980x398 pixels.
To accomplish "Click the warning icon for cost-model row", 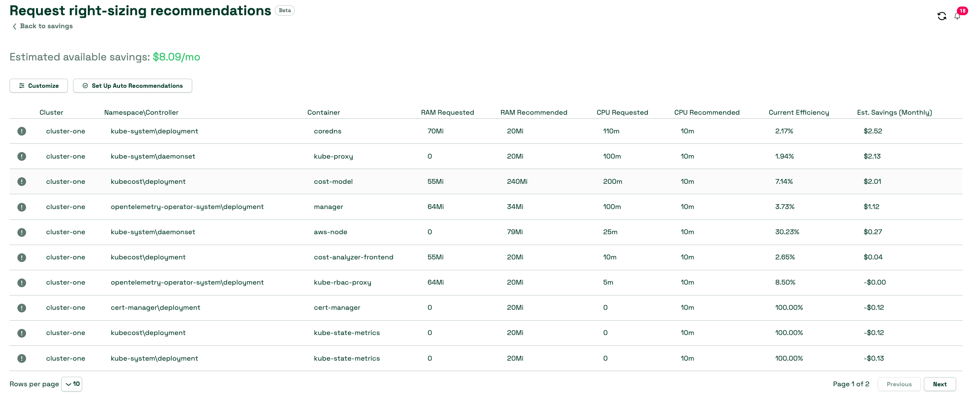I will pos(22,182).
